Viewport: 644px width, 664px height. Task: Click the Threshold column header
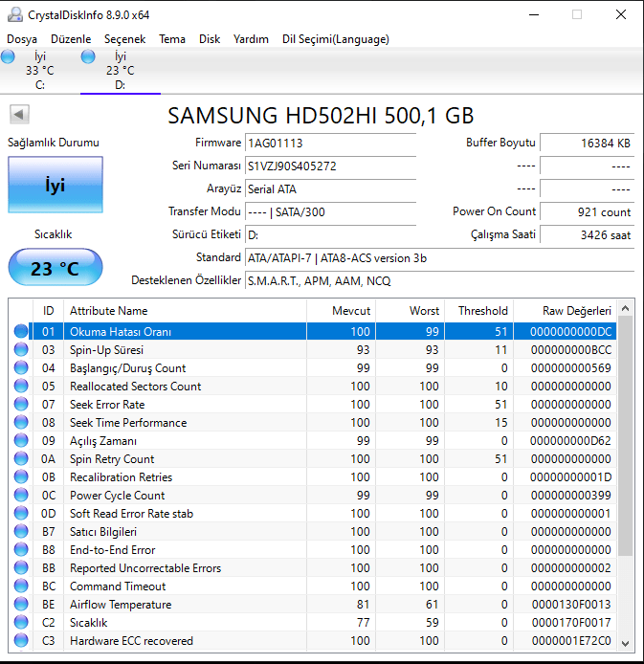coord(478,311)
